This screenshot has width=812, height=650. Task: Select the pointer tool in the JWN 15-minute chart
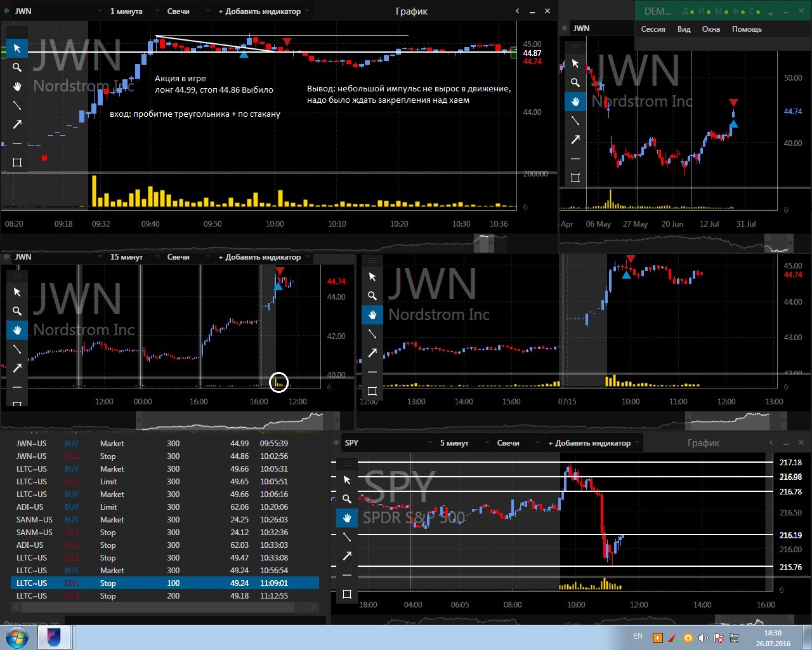[x=17, y=292]
